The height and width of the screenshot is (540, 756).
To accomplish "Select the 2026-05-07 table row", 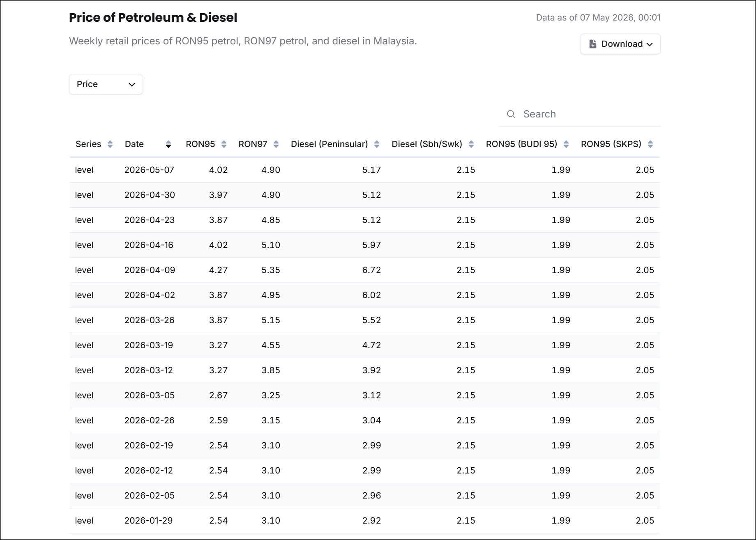I will pyautogui.click(x=364, y=170).
